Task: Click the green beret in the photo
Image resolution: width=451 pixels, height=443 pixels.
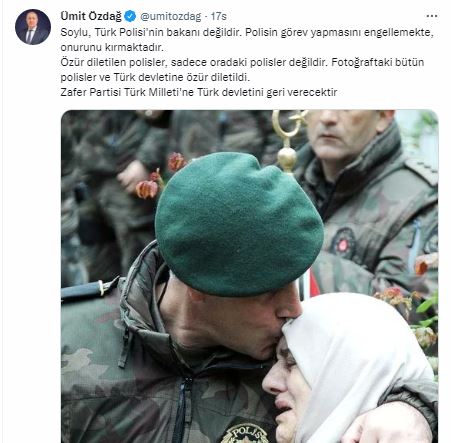Action: [238, 225]
